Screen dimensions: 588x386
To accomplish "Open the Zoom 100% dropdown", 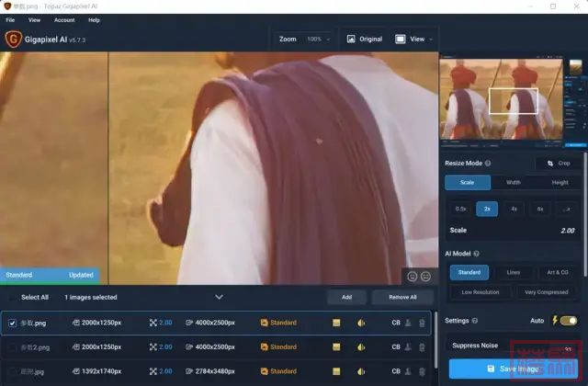I will coord(319,39).
